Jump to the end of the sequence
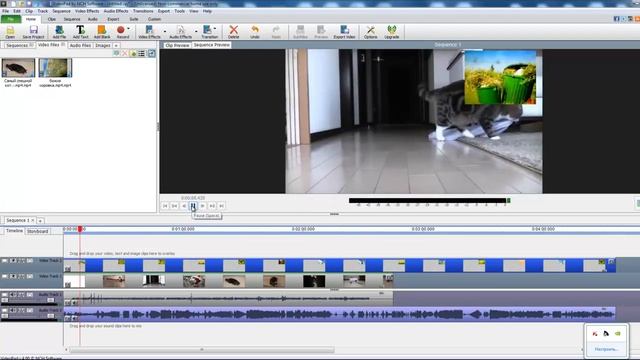640x360 pixels. 222,206
